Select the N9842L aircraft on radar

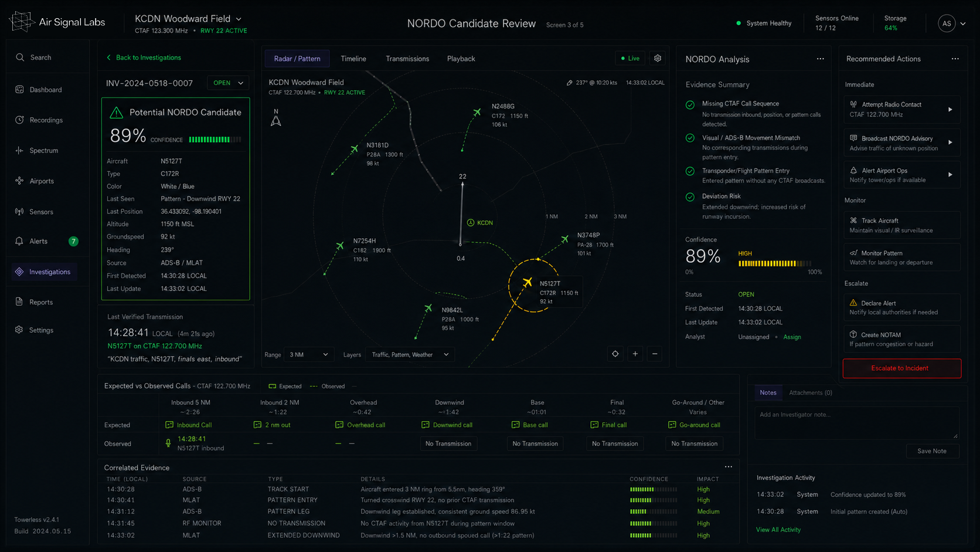point(428,308)
